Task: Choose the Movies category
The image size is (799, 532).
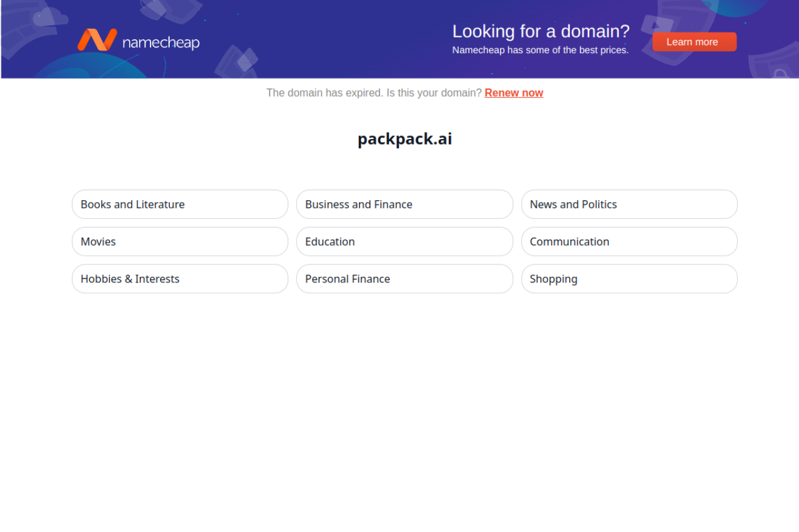Action: 180,241
